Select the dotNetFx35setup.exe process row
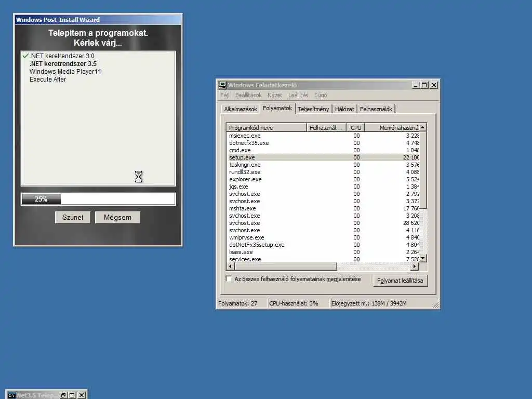532x399 pixels. [x=323, y=245]
